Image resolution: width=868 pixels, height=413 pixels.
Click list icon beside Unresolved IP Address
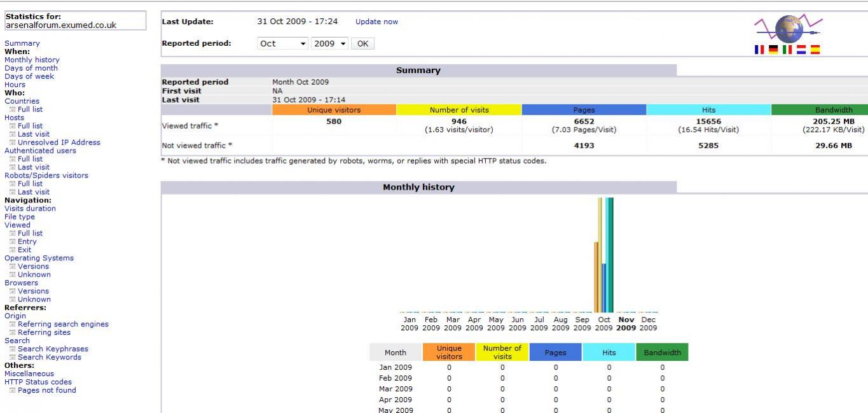click(x=13, y=143)
